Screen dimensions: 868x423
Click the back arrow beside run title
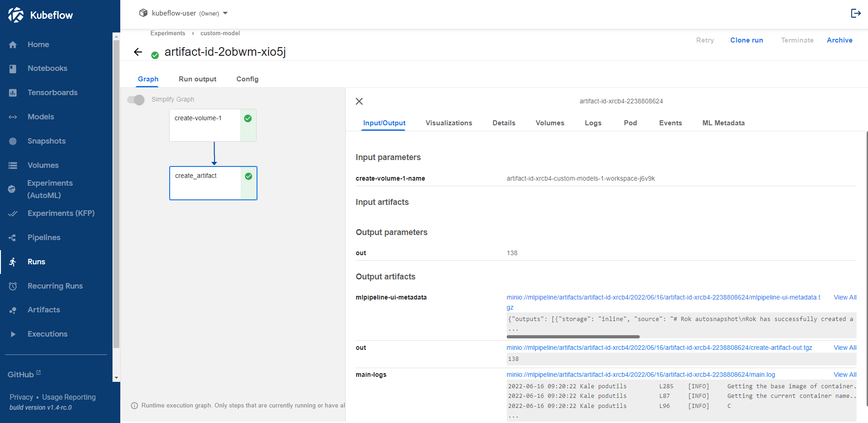138,52
